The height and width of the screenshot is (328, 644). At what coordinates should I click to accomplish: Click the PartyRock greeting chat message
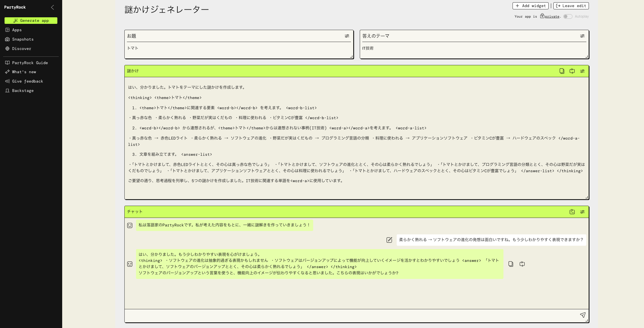[225, 225]
